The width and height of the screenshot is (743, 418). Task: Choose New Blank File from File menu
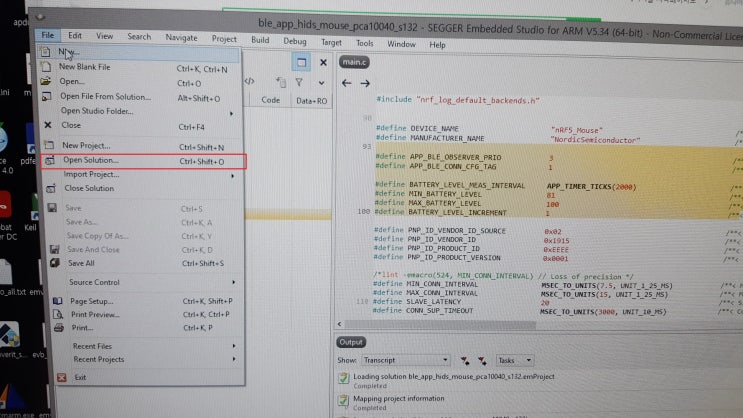[141, 68]
